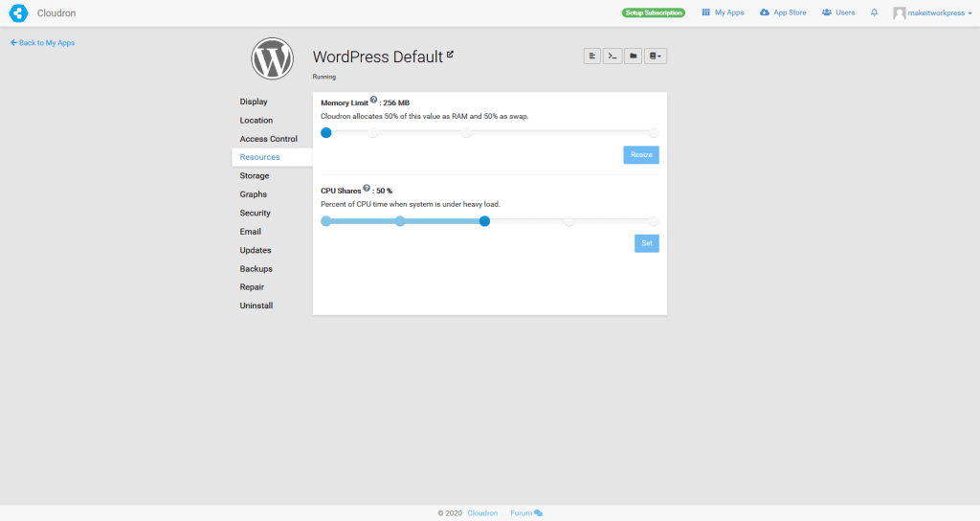The height and width of the screenshot is (521, 980).
Task: Open the Email section
Action: click(250, 232)
